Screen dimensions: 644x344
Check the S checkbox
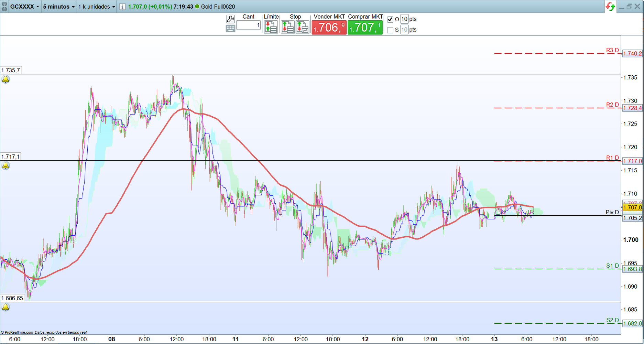coord(390,30)
